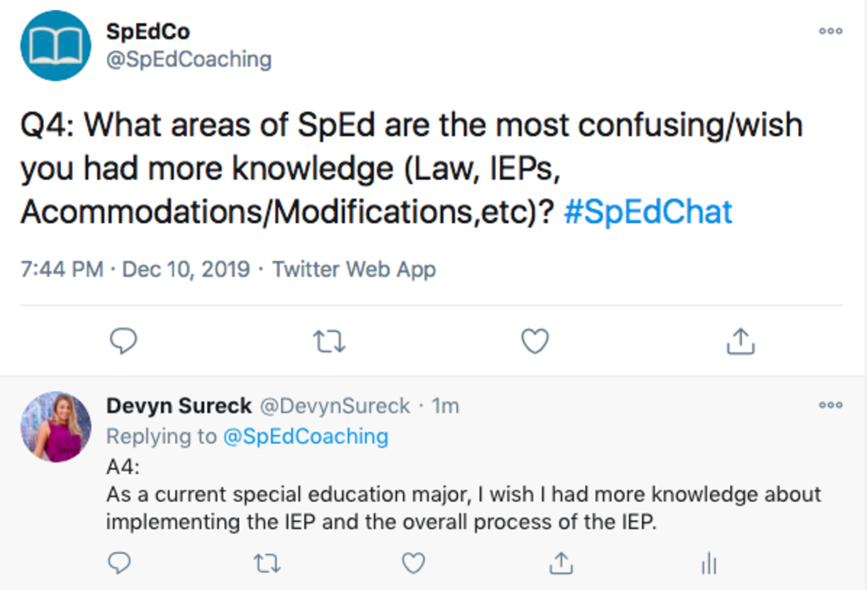View analytics for Devyn Sureck's reply
868x590 pixels.
[x=709, y=564]
